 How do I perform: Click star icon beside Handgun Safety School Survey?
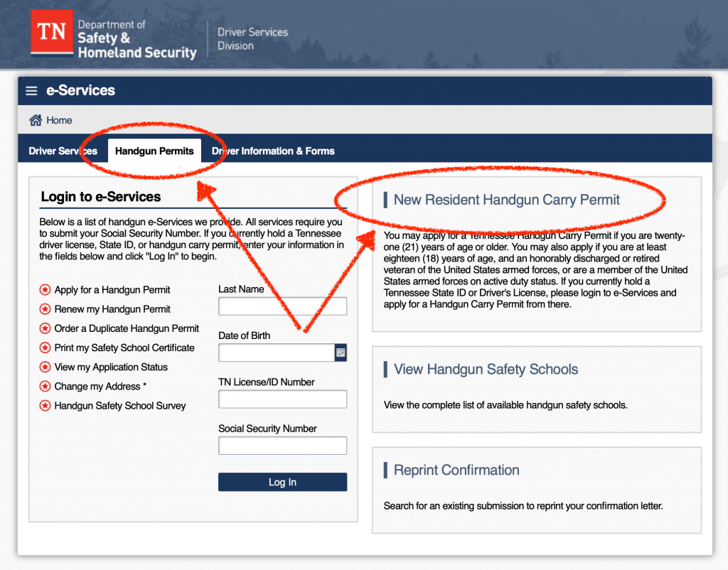[x=45, y=406]
